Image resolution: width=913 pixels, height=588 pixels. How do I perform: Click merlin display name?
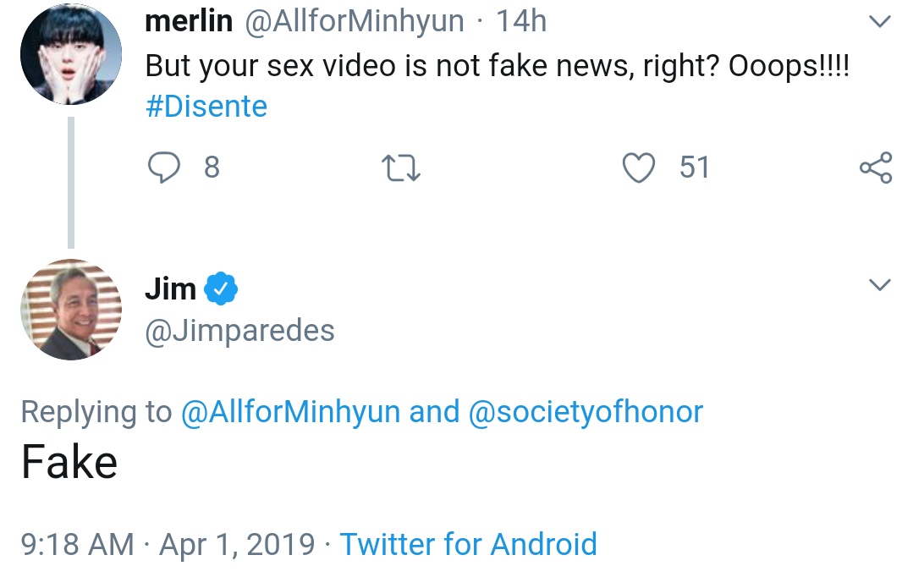click(x=189, y=21)
